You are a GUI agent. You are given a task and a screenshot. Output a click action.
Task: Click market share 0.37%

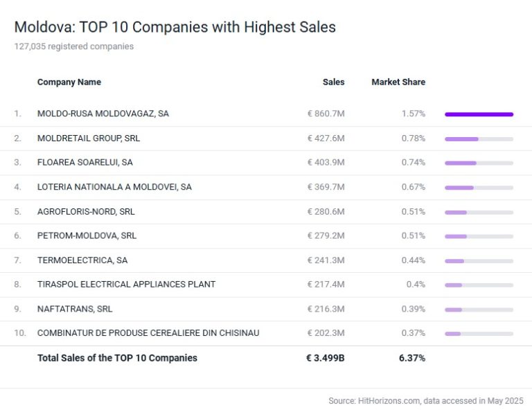(x=414, y=333)
